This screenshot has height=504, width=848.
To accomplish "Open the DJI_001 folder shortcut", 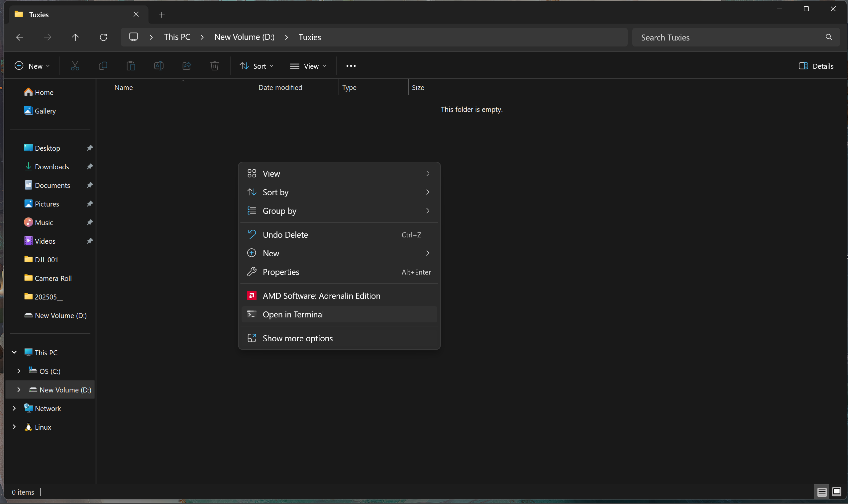I will (50, 260).
